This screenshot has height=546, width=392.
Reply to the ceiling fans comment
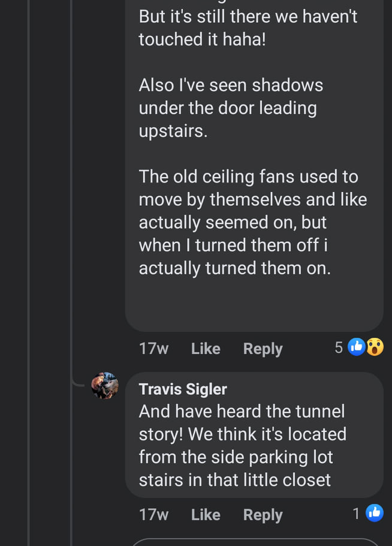263,349
